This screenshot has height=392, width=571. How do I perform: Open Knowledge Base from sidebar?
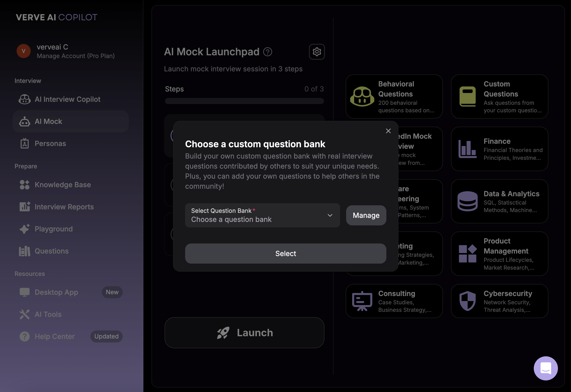[63, 185]
